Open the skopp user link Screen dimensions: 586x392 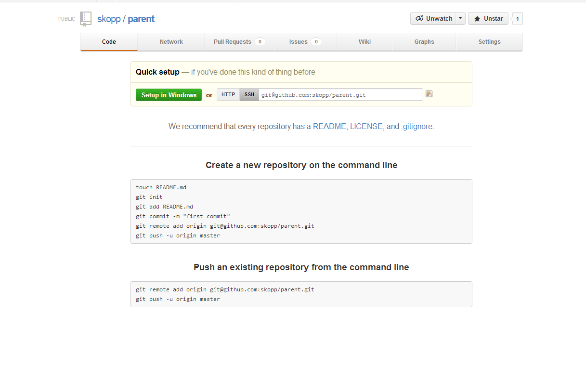pyautogui.click(x=109, y=19)
